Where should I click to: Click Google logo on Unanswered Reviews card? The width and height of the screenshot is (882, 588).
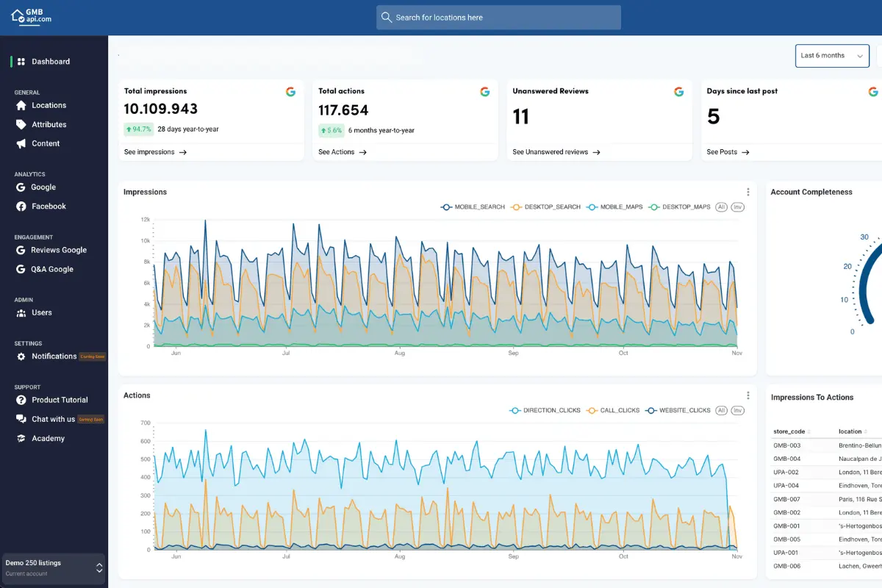coord(679,92)
